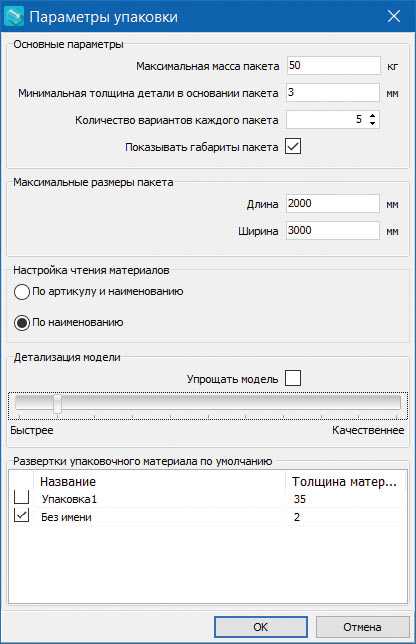Increase the Количество вариантов spinner value

[x=372, y=116]
